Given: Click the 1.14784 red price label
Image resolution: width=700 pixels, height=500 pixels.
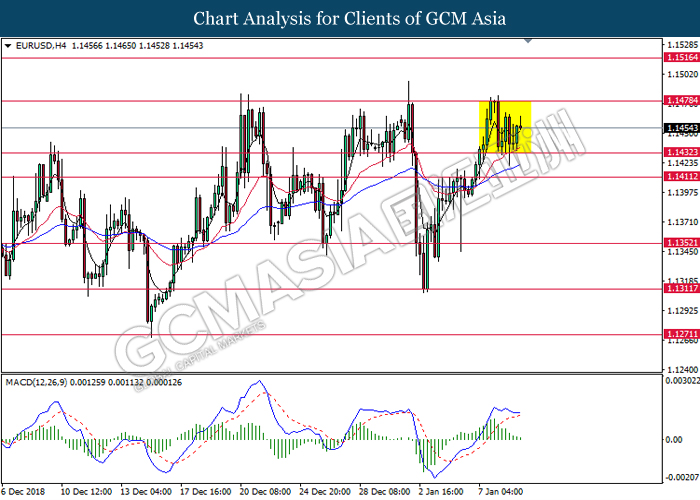Looking at the screenshot, I should pyautogui.click(x=680, y=100).
